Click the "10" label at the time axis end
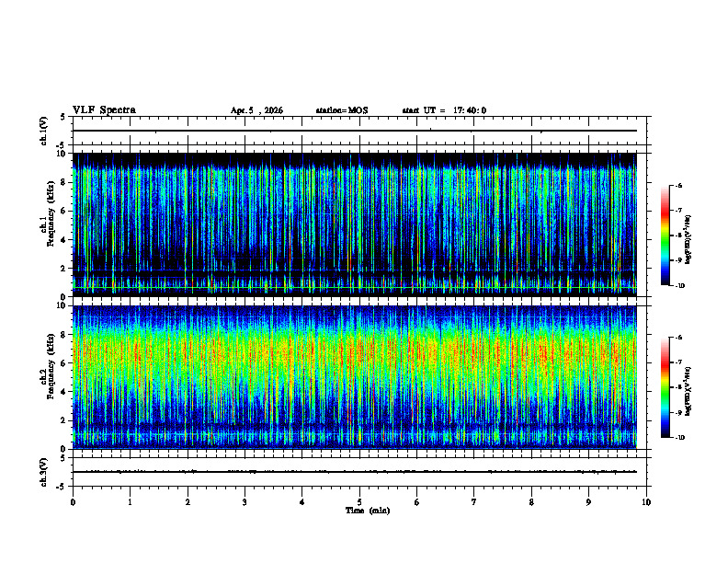The image size is (728, 563). [x=646, y=502]
